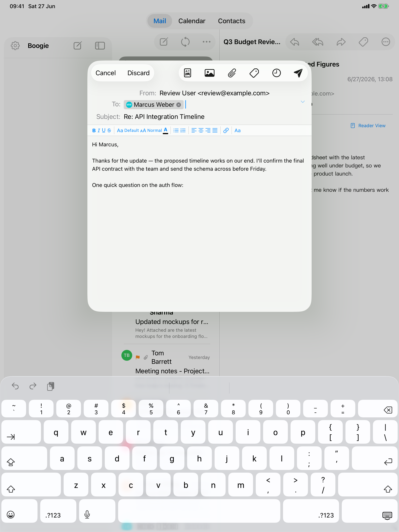Toggle the sidebar panel icon
Image resolution: width=399 pixels, height=532 pixels.
[x=100, y=46]
